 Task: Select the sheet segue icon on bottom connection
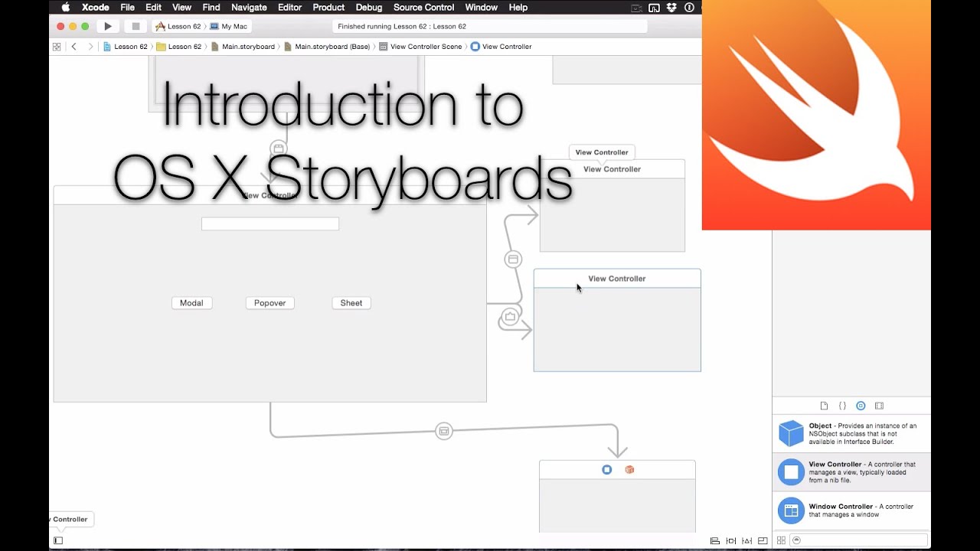point(443,432)
